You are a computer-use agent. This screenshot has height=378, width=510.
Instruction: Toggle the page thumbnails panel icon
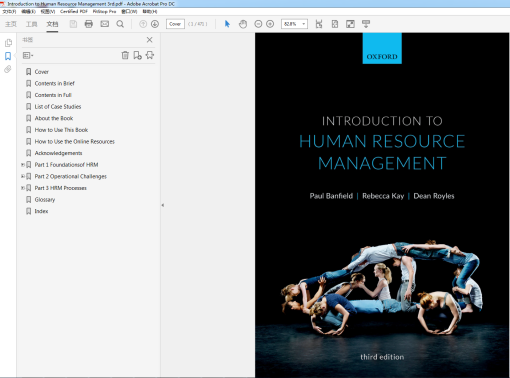[x=8, y=43]
